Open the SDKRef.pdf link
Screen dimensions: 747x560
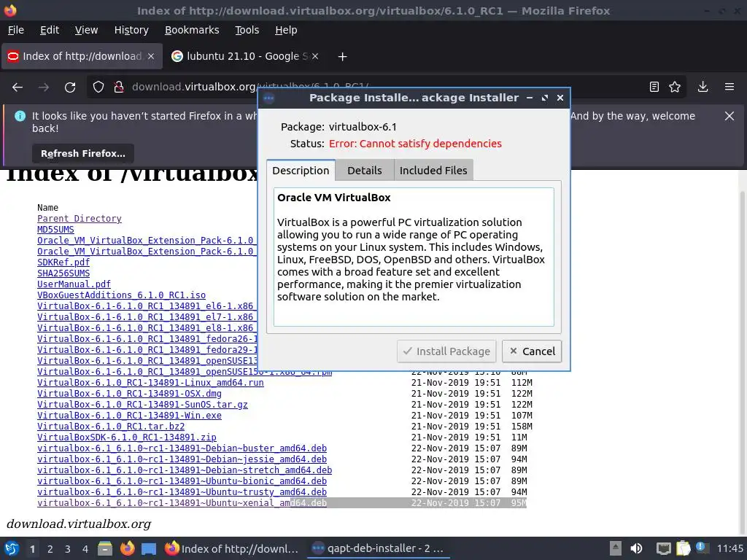click(63, 262)
